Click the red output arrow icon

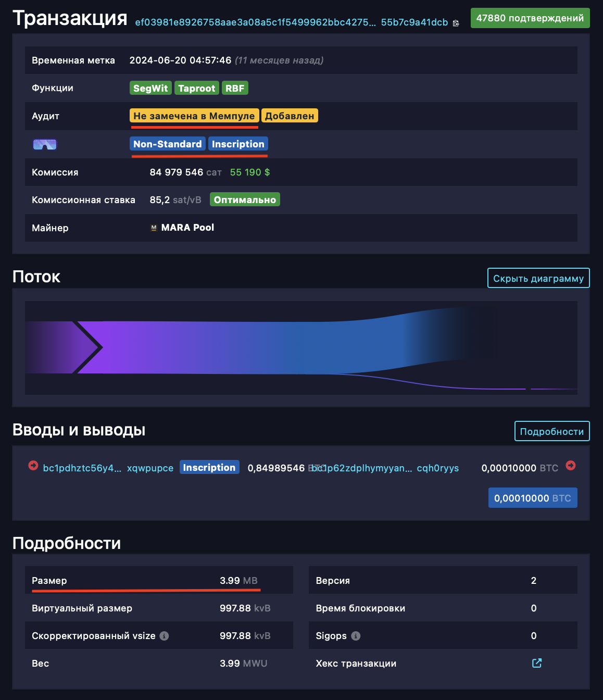coord(571,466)
